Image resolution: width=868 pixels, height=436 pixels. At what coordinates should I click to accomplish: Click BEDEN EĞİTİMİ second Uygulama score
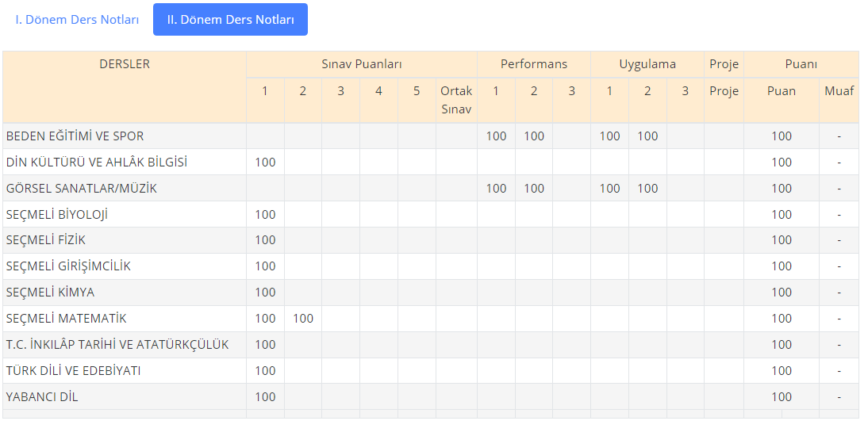647,136
